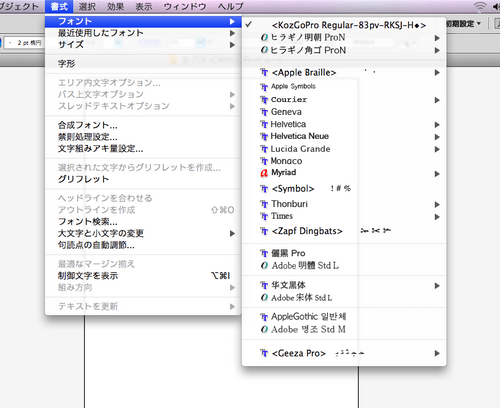Expand Times font styles arrow
Screen dimensions: 500x408
437,217
